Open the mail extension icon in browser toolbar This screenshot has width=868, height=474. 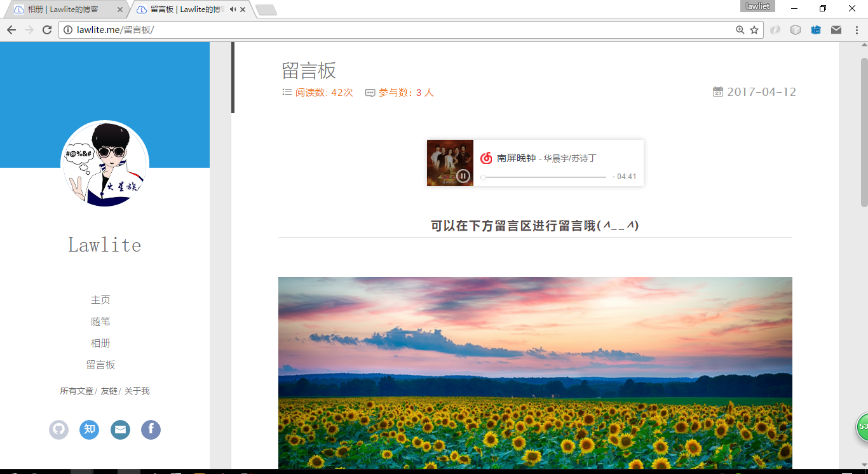pos(836,30)
